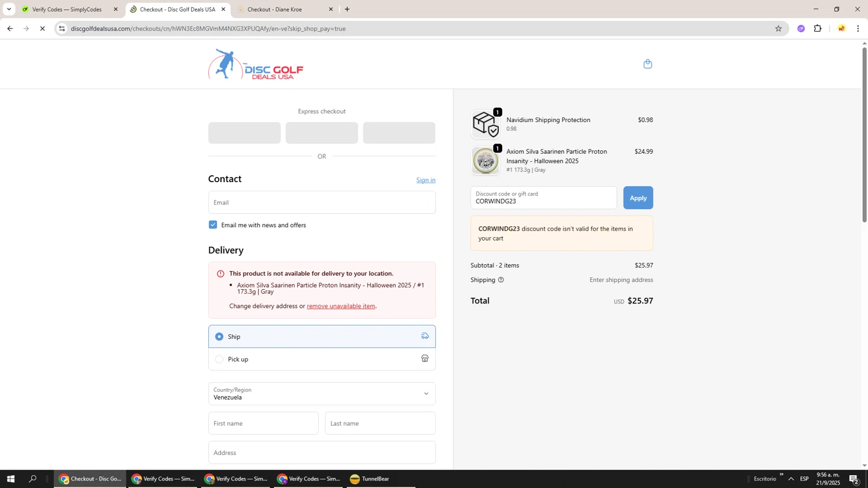This screenshot has height=488, width=868.
Task: Focus the Discount code or gift card field
Action: coord(544,198)
